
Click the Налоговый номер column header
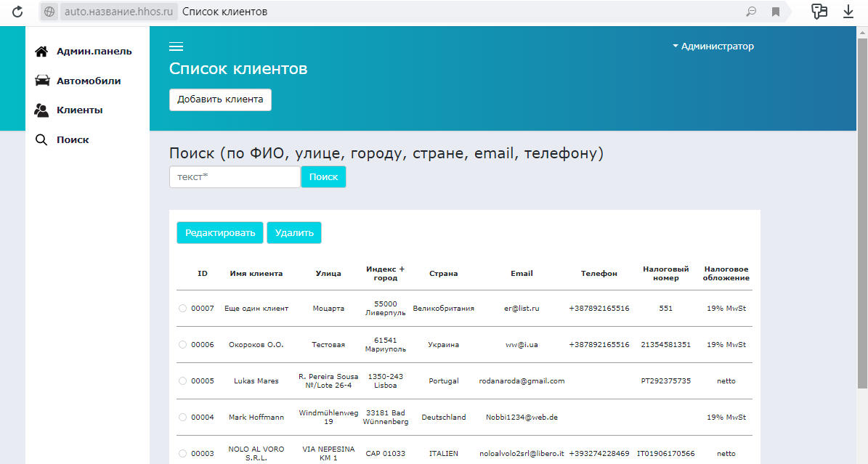point(666,274)
